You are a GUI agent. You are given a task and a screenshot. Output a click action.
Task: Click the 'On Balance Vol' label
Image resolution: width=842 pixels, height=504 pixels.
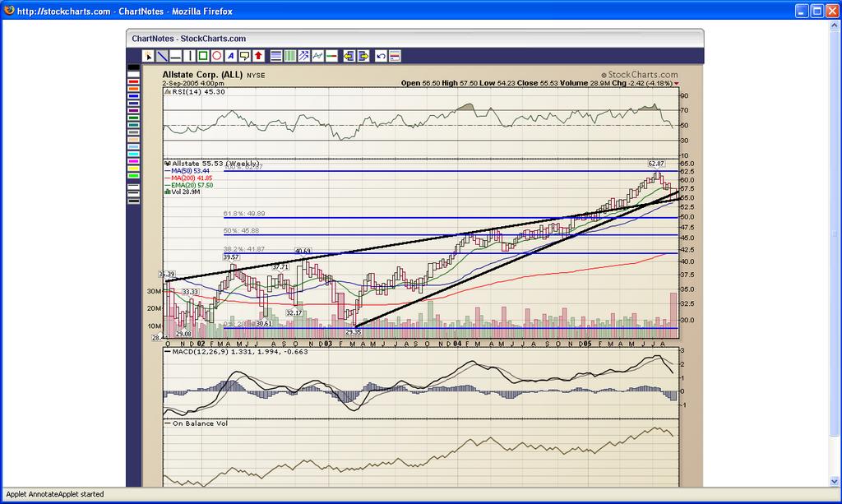[x=200, y=423]
